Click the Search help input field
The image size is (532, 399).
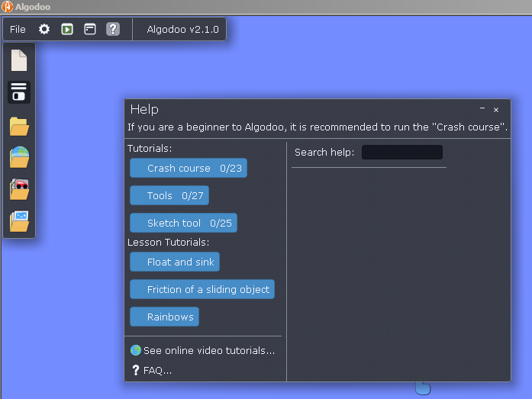[402, 153]
